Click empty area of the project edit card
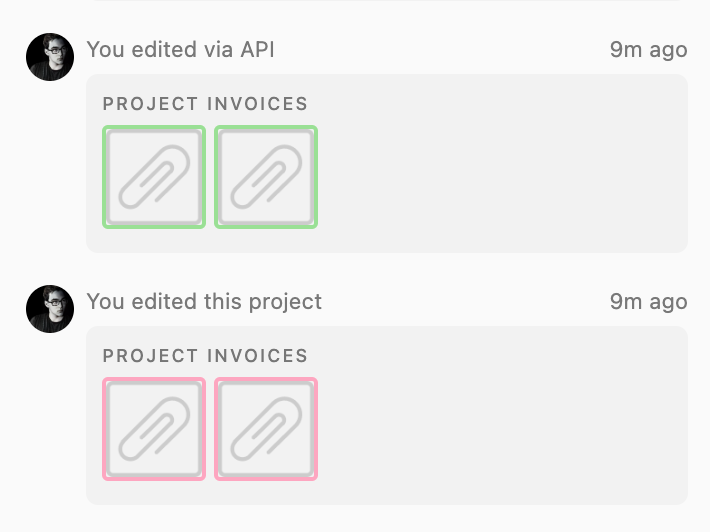 click(498, 429)
